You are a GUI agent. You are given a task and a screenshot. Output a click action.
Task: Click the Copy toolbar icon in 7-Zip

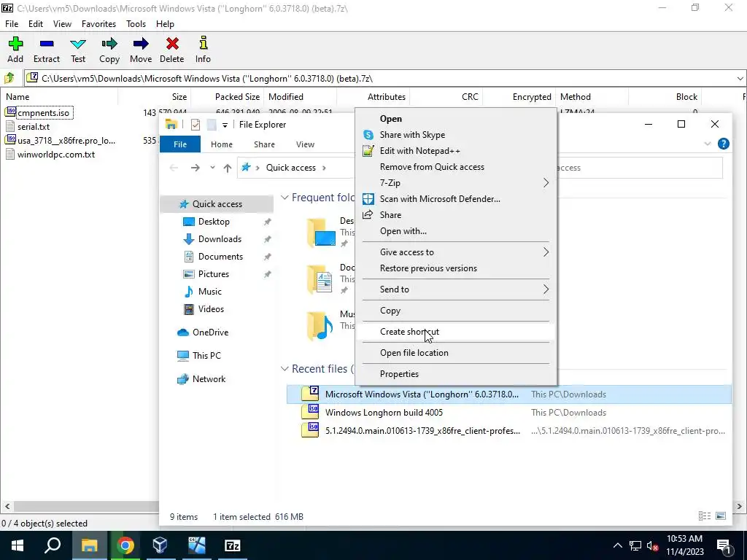109,50
